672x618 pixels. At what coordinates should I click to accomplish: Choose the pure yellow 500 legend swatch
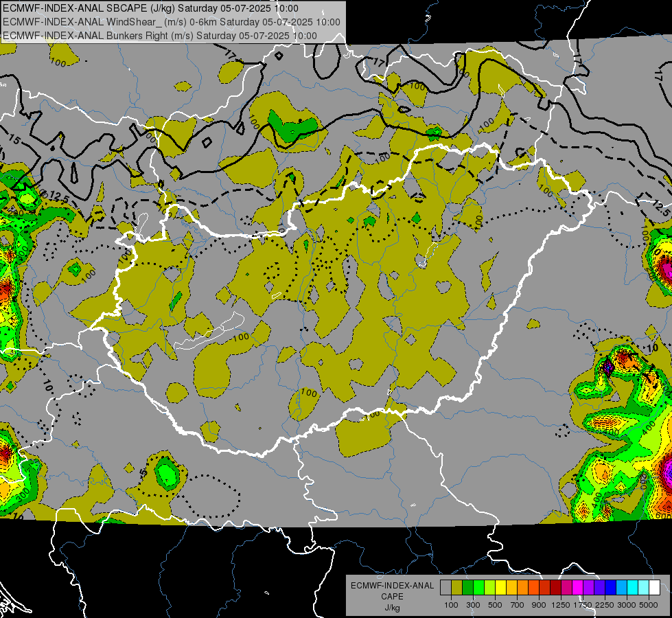coord(500,588)
